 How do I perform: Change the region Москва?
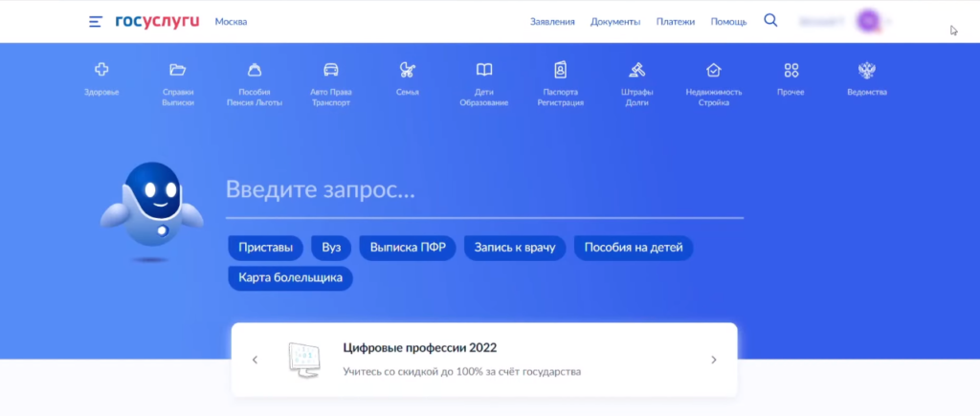pyautogui.click(x=232, y=22)
